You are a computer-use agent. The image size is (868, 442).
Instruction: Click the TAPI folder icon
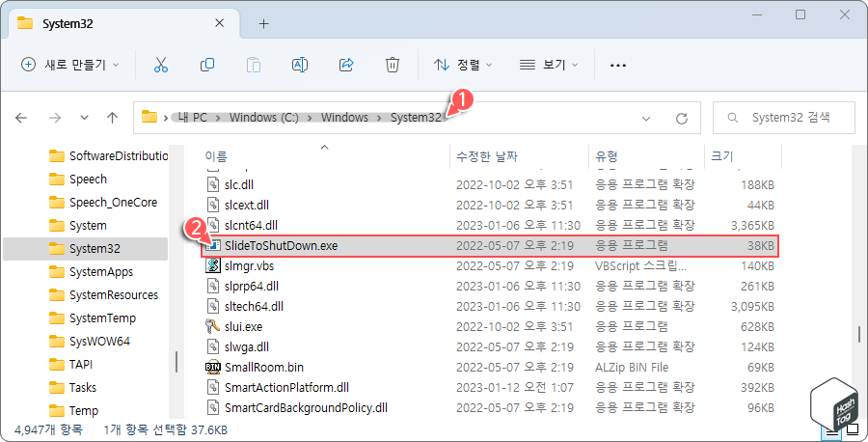coord(57,365)
